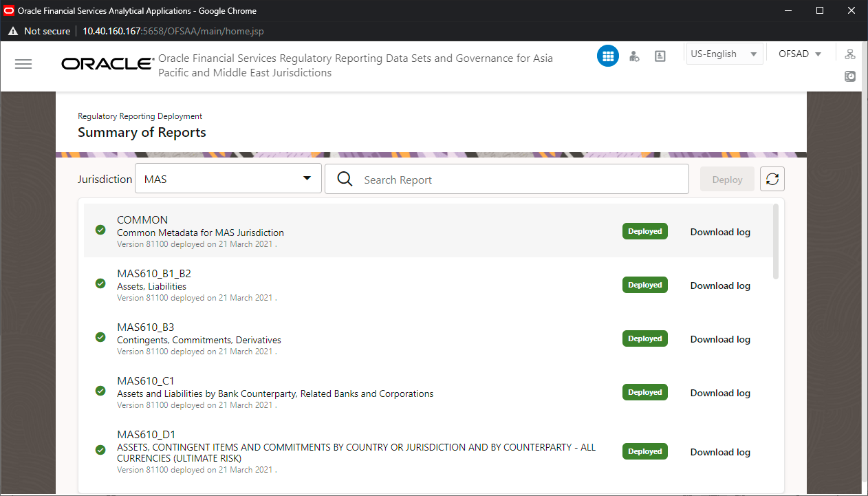Click the Not secure warning icon
Image resolution: width=868 pixels, height=496 pixels.
(x=12, y=31)
